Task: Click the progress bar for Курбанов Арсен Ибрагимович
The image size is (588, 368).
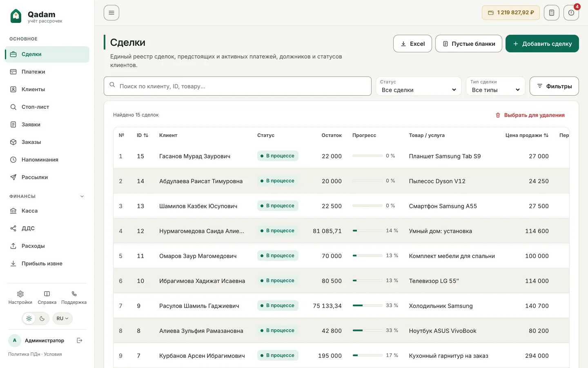Action: [367, 355]
